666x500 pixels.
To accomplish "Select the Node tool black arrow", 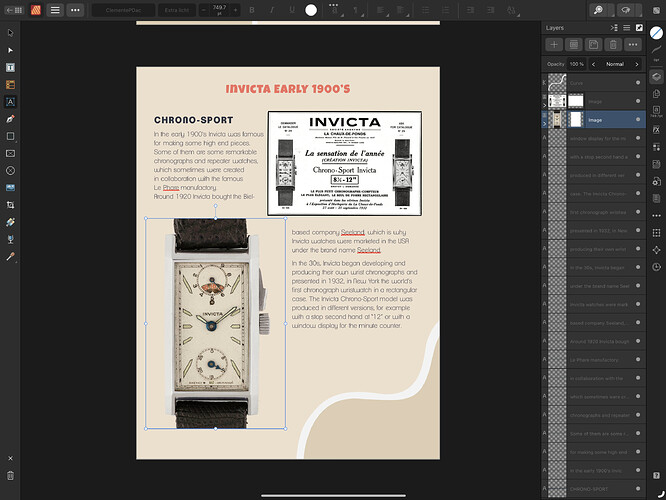I will [x=11, y=50].
